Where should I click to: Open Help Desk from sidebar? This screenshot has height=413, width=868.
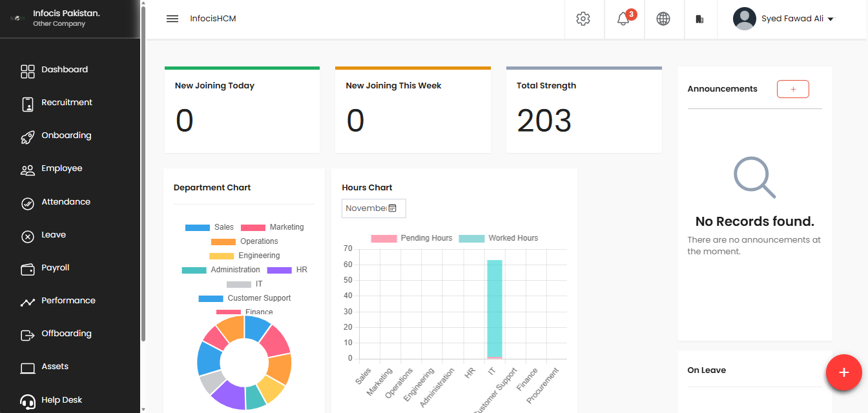click(x=61, y=400)
